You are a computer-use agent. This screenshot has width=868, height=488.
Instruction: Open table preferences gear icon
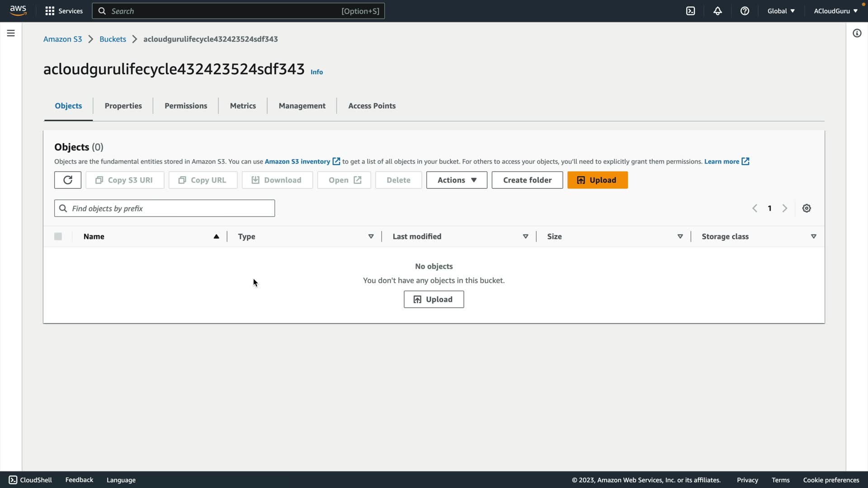click(807, 208)
